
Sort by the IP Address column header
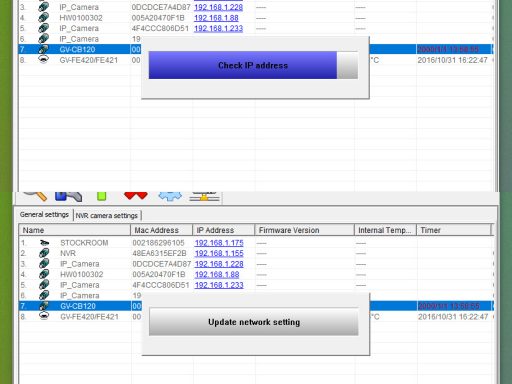[x=224, y=230]
